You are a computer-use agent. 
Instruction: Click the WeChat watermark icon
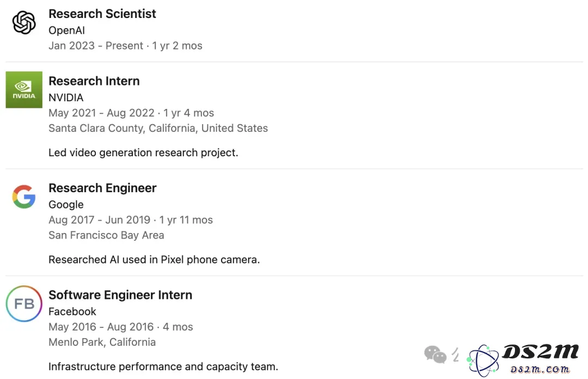tap(435, 354)
